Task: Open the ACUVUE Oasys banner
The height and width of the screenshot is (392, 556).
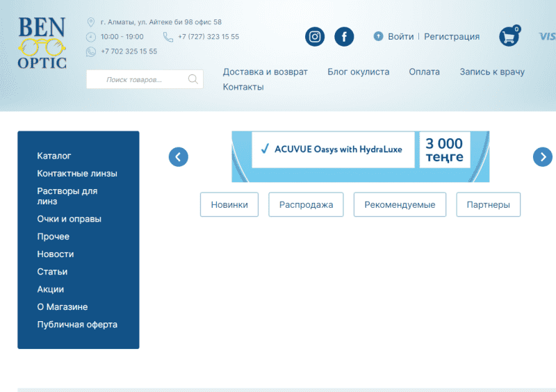Action: 360,156
